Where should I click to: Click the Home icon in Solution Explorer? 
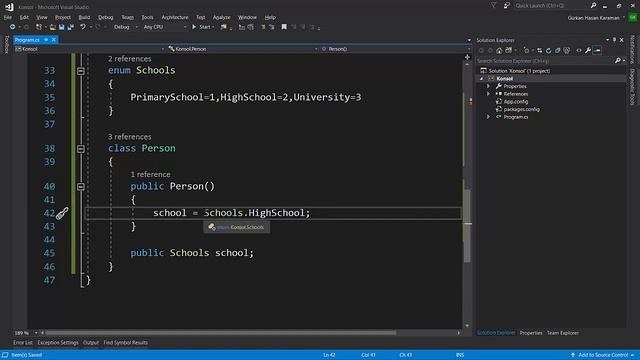(x=499, y=51)
